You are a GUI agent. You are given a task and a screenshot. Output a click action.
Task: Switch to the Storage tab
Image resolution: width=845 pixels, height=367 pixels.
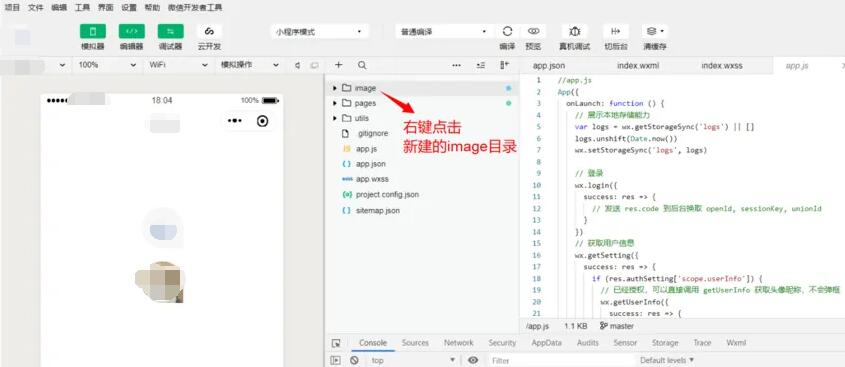click(665, 343)
